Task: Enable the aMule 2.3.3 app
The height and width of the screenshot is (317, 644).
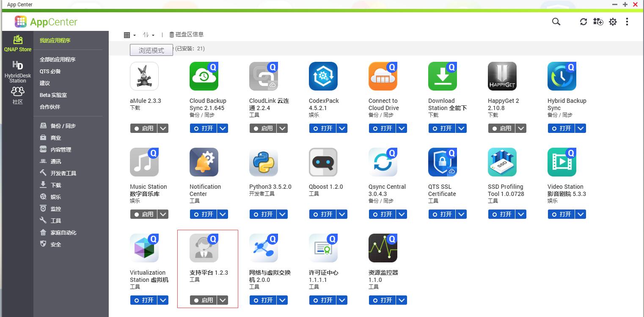Action: [x=143, y=128]
